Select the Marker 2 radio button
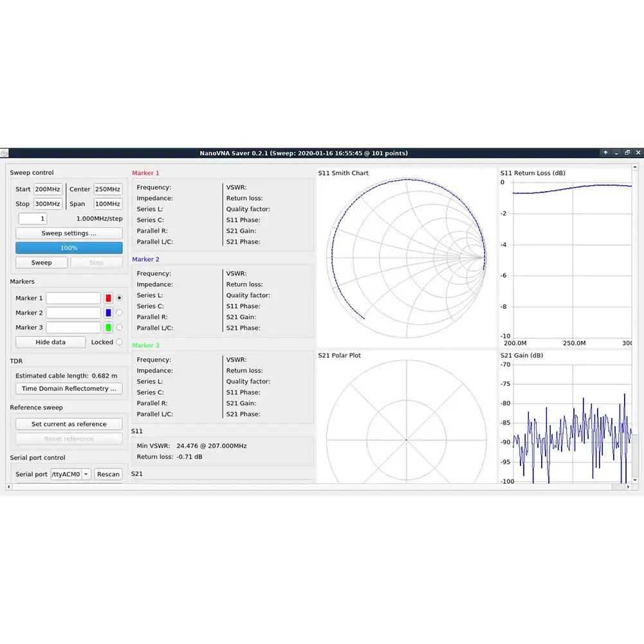This screenshot has width=644, height=644. tap(119, 313)
